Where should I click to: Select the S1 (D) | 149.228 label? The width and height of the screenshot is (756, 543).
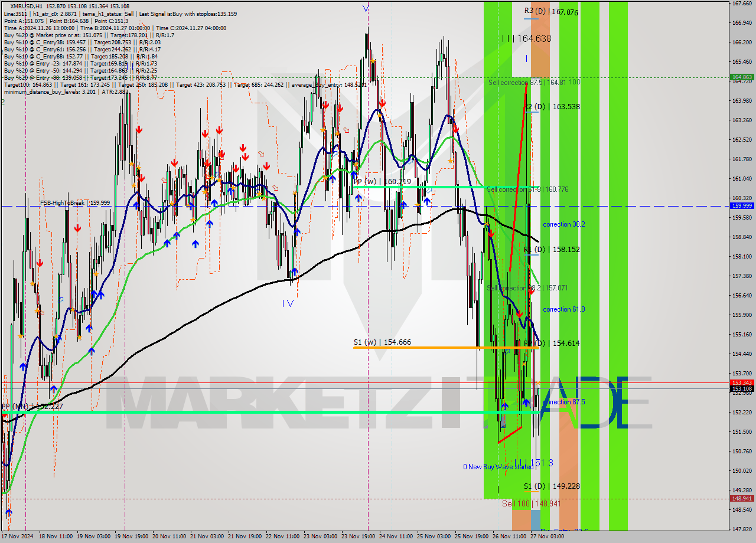pos(552,486)
